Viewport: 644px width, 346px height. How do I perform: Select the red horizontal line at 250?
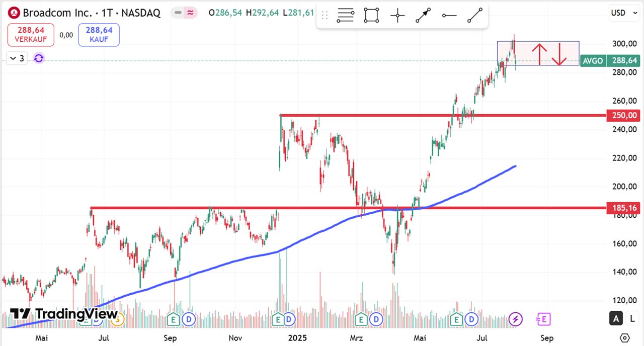point(443,115)
